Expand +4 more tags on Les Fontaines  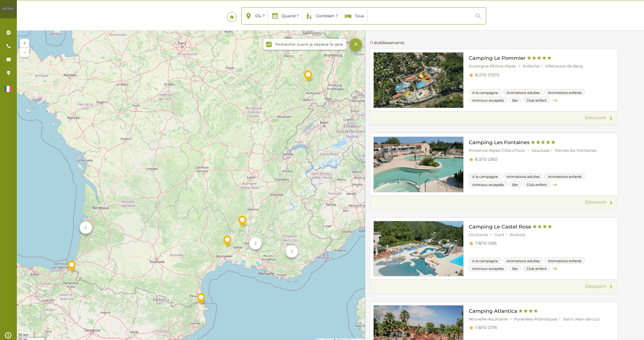pyautogui.click(x=555, y=185)
